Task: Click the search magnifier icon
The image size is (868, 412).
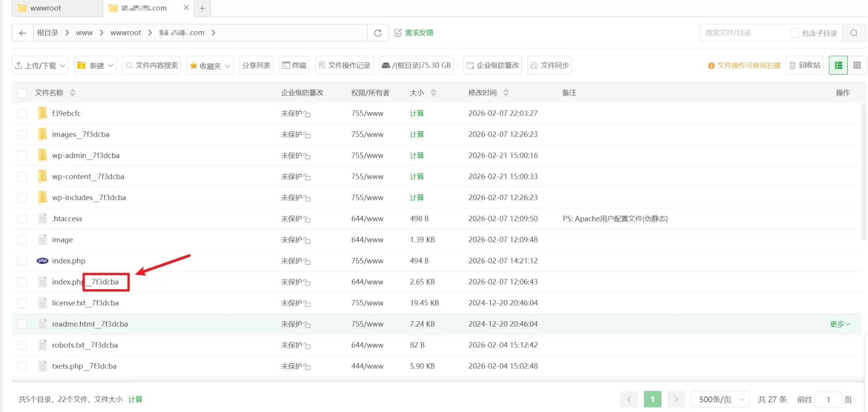Action: (854, 33)
